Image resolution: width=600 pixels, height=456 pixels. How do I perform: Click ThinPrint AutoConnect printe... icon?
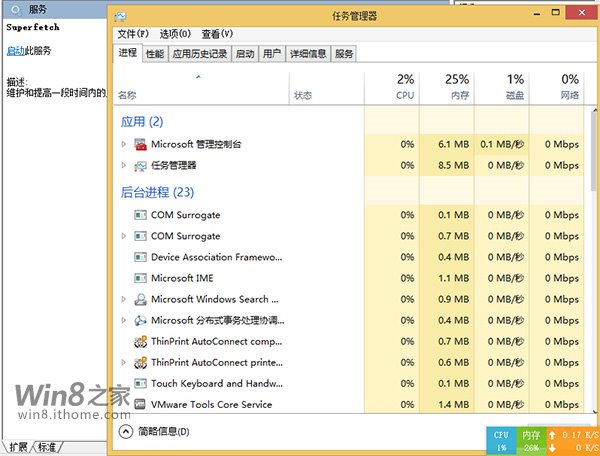click(x=140, y=362)
